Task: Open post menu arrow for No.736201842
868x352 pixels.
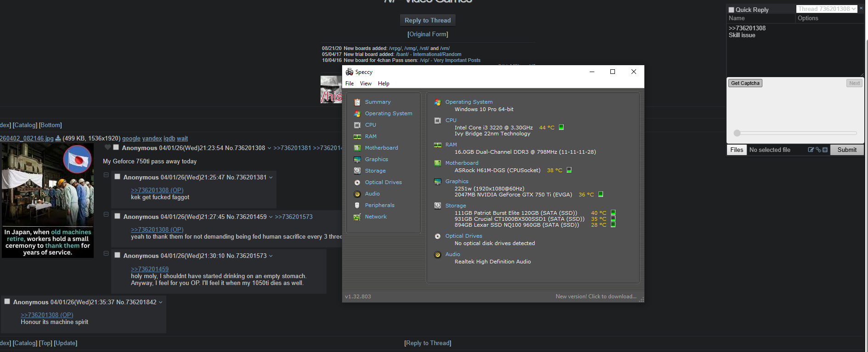Action: point(161,302)
